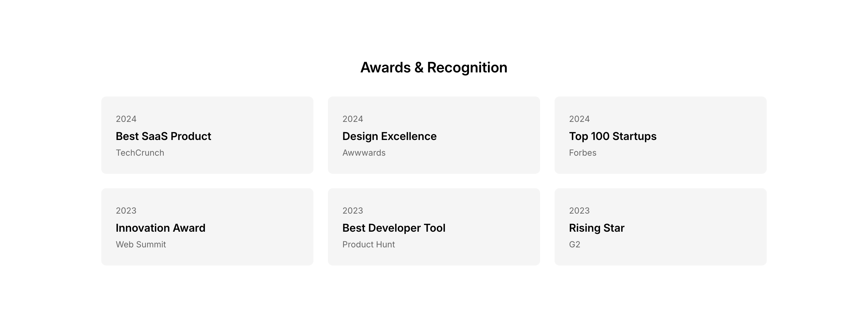Click the TechCrunch source label
Image resolution: width=868 pixels, height=324 pixels.
point(140,153)
